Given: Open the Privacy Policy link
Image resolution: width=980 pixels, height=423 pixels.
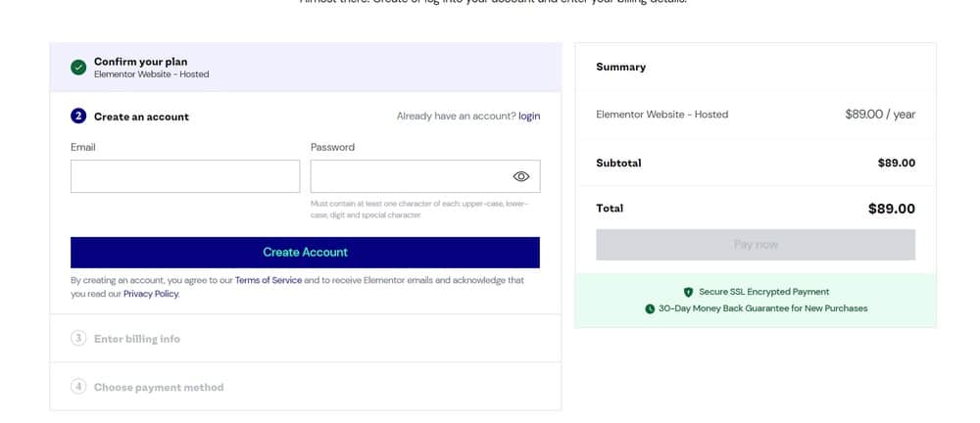Looking at the screenshot, I should click(x=151, y=294).
